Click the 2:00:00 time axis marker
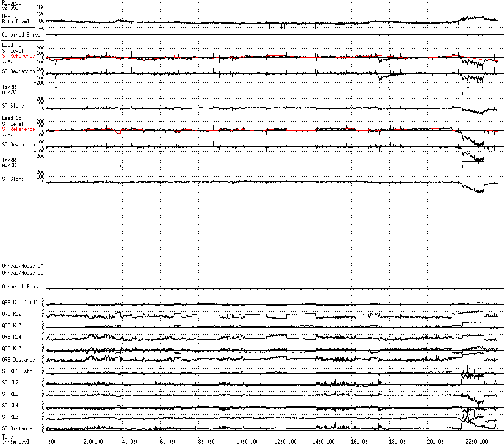504x444 pixels. (93, 442)
